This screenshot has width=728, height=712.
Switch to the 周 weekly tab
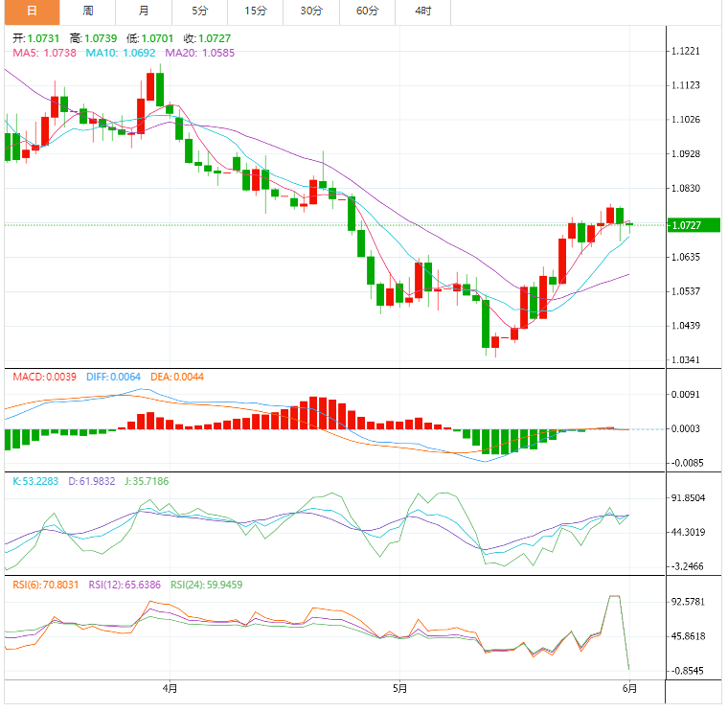(88, 11)
